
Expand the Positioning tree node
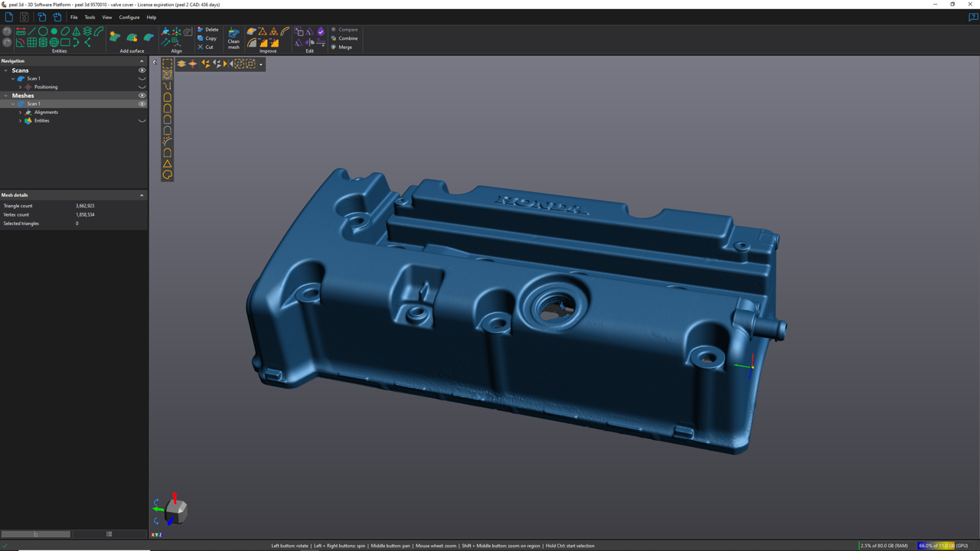21,87
